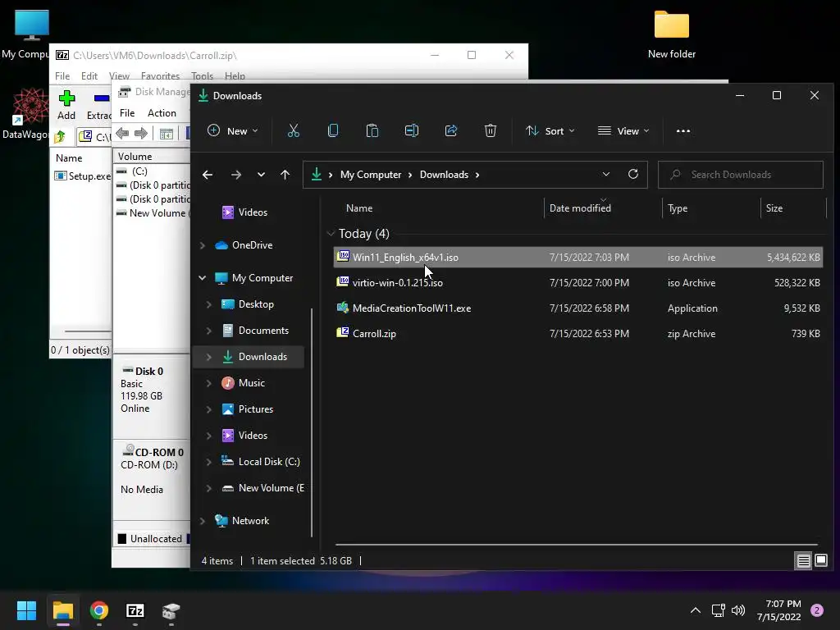Viewport: 840px width, 630px height.
Task: Click the 7-Zip up-folder icon
Action: coord(60,137)
